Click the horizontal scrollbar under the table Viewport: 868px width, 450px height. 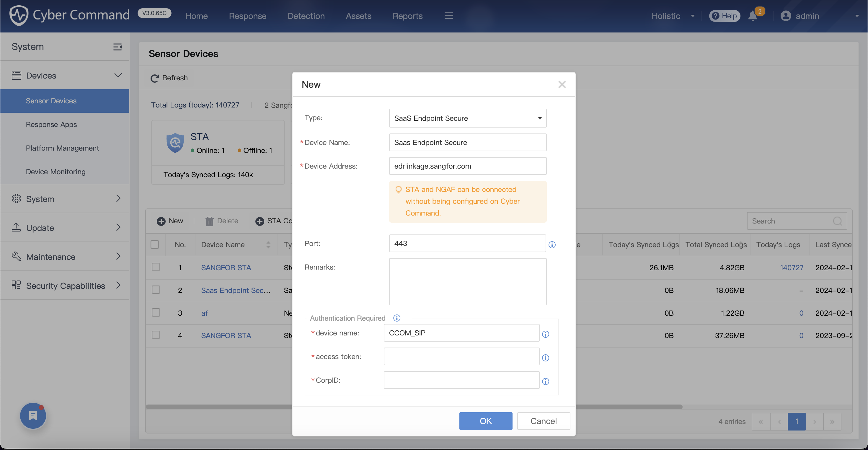(414, 407)
